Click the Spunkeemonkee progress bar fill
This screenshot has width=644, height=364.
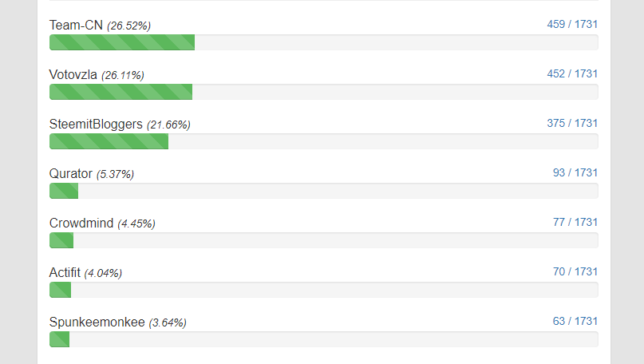(60, 339)
